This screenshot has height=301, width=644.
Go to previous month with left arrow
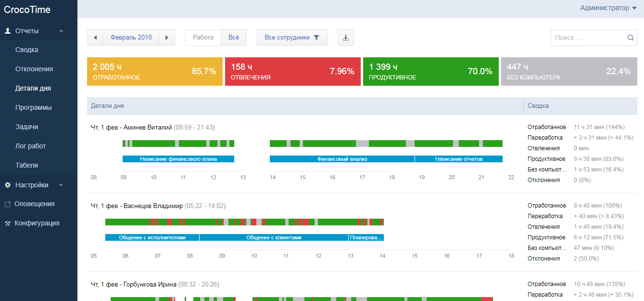tap(95, 38)
